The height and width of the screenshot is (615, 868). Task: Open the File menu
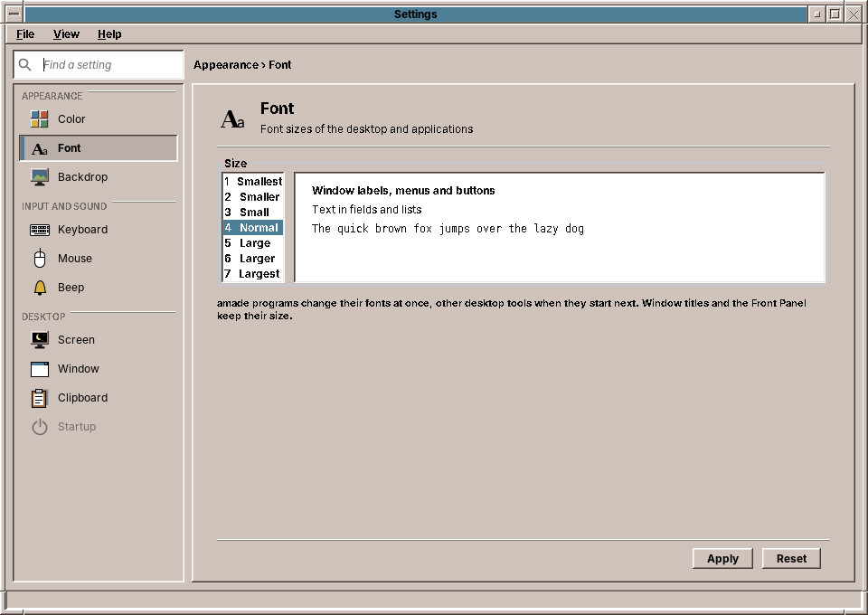[25, 34]
